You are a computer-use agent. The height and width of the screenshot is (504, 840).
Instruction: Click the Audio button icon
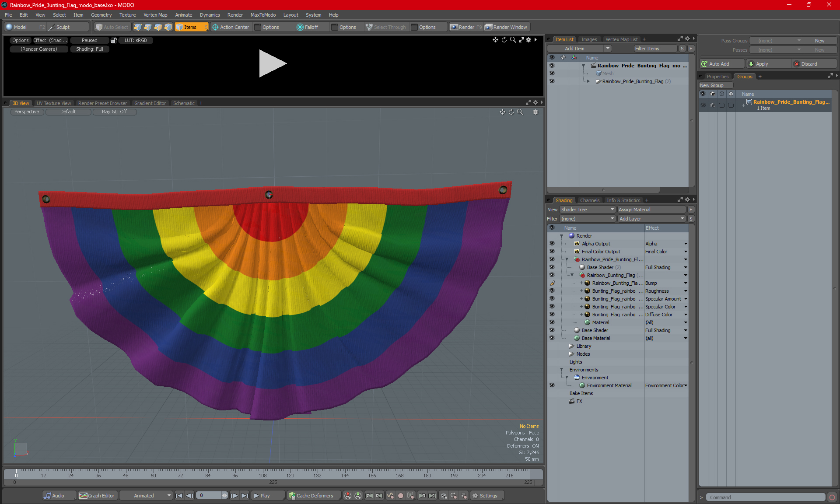[x=47, y=496]
